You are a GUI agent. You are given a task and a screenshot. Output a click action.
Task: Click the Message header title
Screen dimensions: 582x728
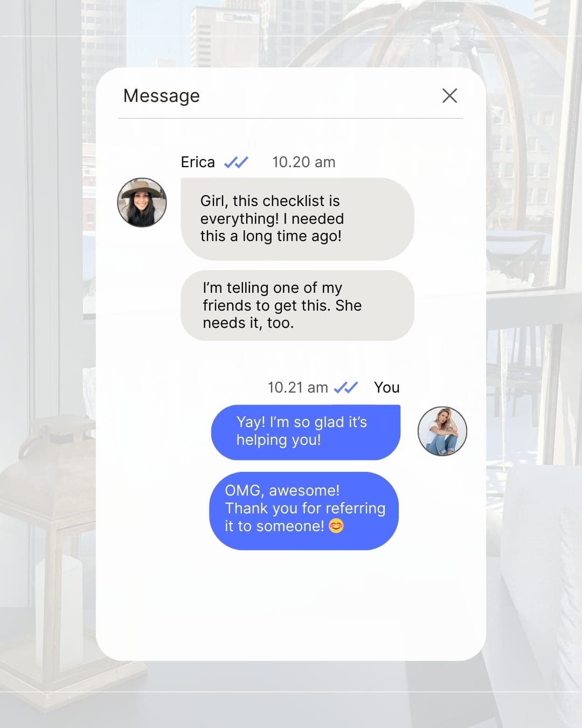tap(162, 95)
